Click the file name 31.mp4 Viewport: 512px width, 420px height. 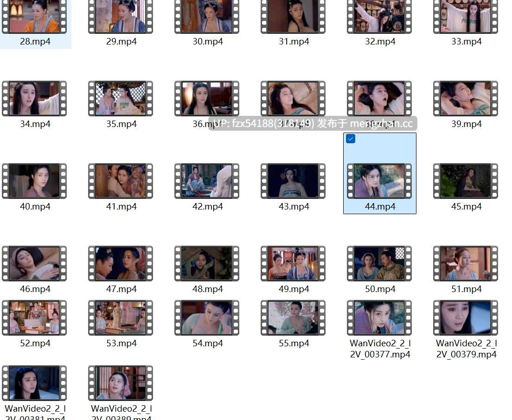coord(294,41)
